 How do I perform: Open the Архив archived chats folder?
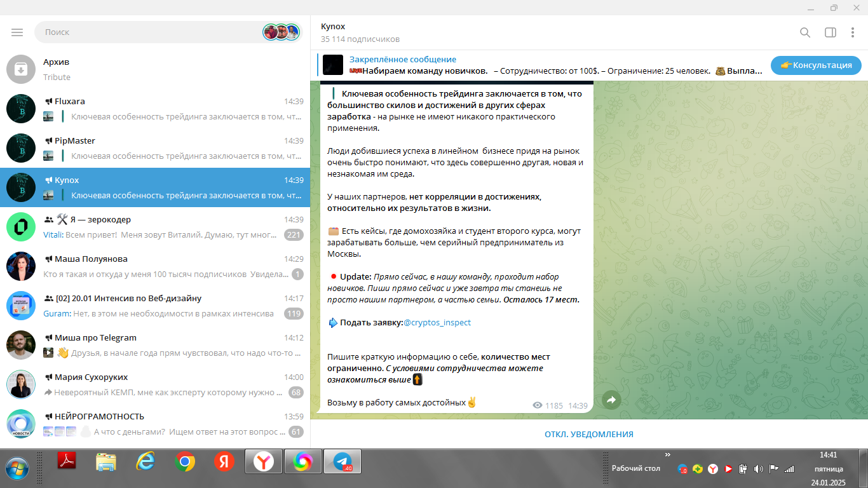click(155, 69)
